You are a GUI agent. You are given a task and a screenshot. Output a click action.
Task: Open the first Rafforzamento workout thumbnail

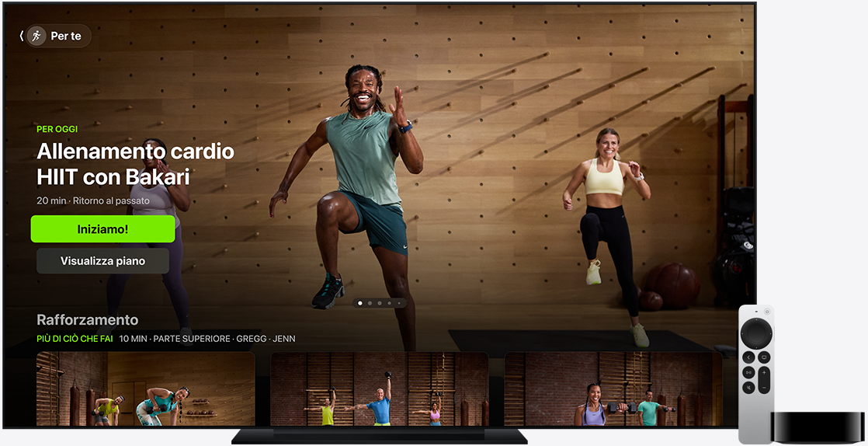145,389
